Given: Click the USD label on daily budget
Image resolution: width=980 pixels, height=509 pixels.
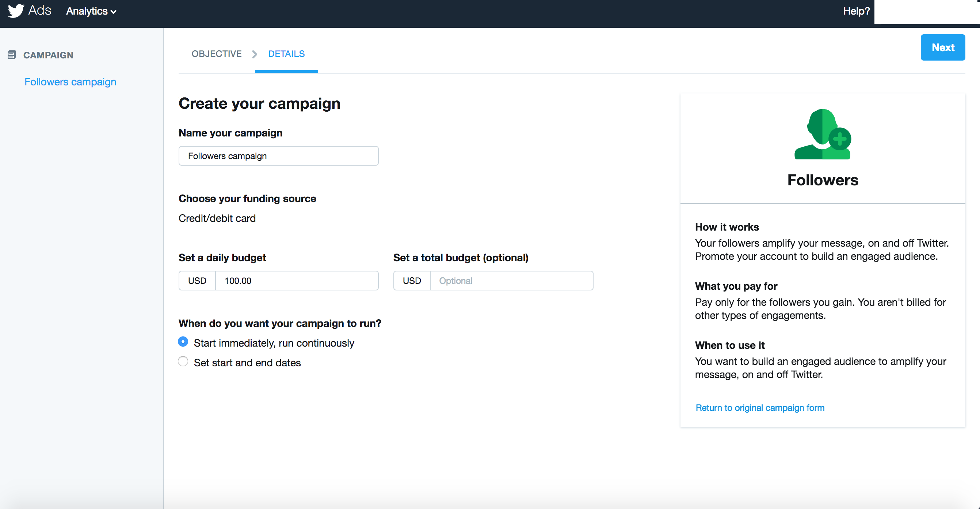Looking at the screenshot, I should click(x=197, y=281).
